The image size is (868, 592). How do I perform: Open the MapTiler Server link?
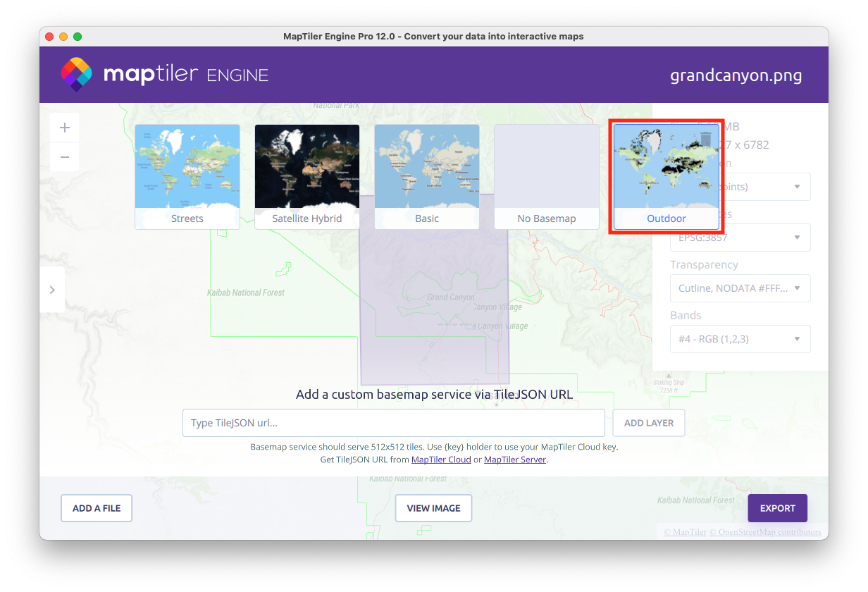(515, 460)
